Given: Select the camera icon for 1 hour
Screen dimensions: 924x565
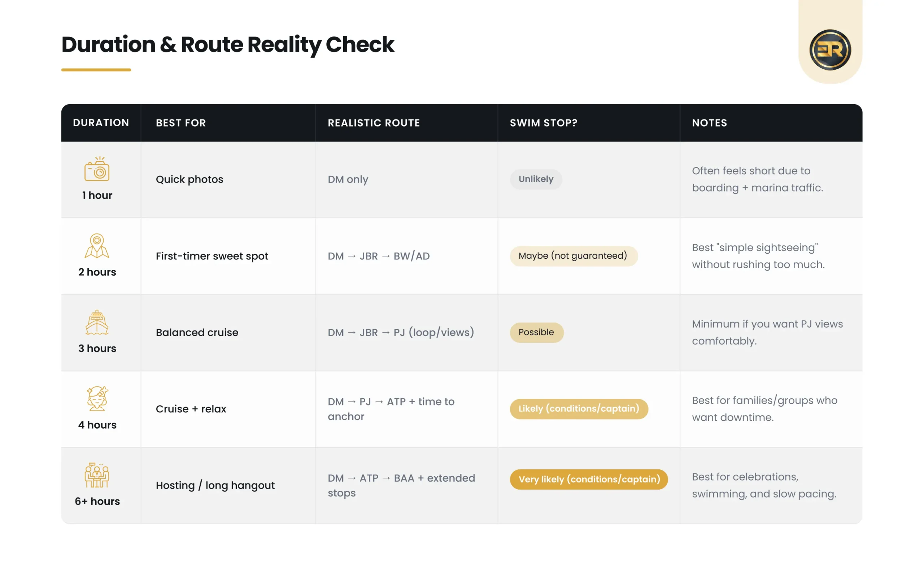Looking at the screenshot, I should coord(97,169).
